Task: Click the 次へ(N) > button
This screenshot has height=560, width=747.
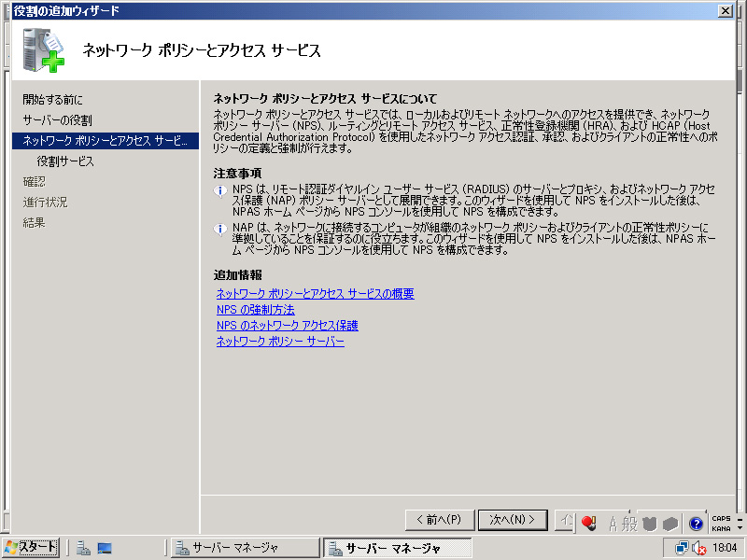Action: pos(512,520)
